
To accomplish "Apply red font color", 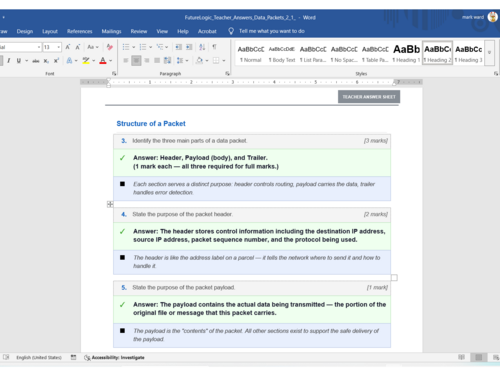I will coord(103,61).
